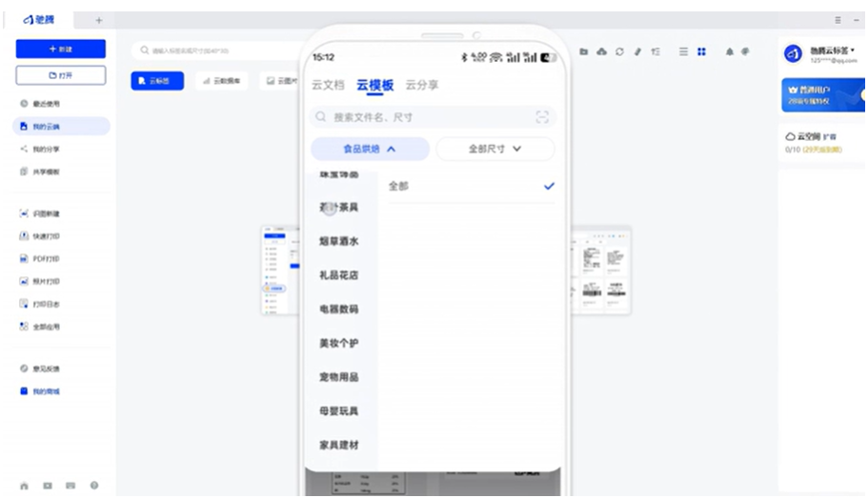Click the 打开 open button

pos(61,75)
